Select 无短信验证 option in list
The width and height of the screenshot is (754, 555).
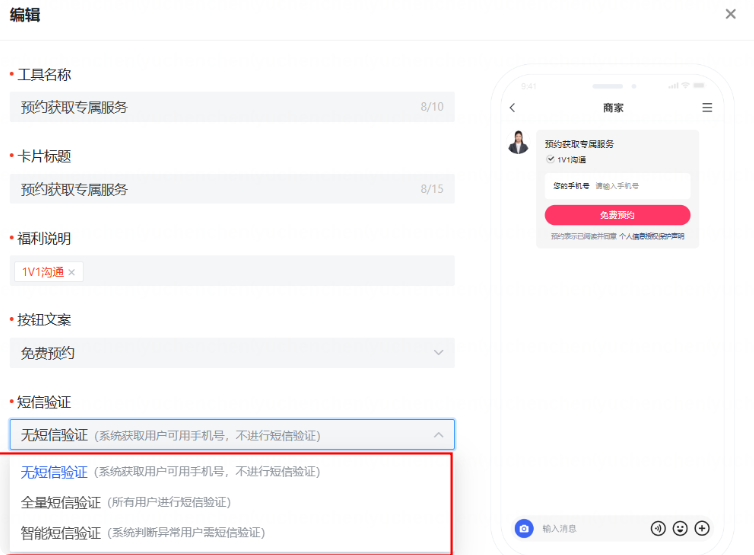click(231, 472)
